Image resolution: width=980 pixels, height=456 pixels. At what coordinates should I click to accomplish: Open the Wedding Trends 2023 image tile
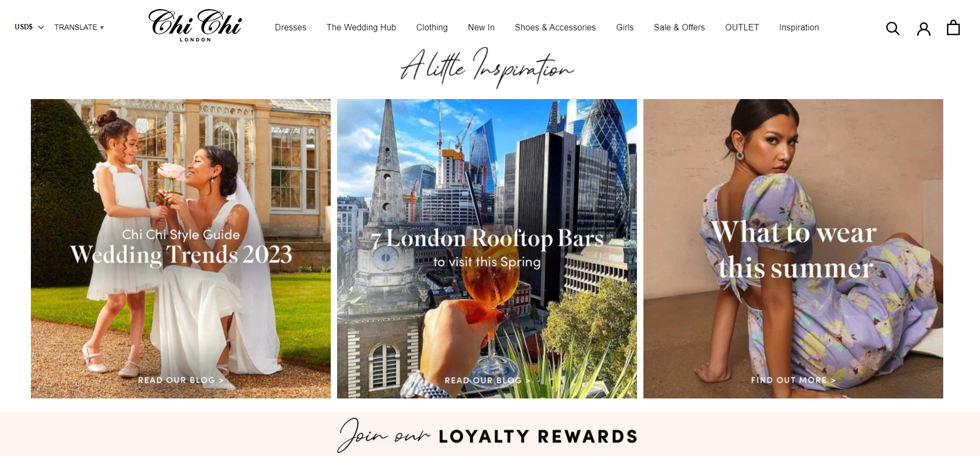pyautogui.click(x=181, y=248)
